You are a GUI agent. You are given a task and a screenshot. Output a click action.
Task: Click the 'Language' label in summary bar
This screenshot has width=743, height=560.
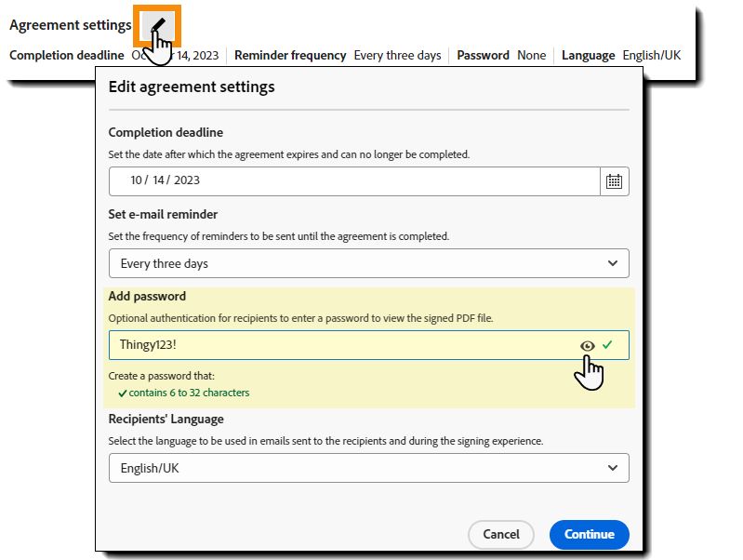588,56
